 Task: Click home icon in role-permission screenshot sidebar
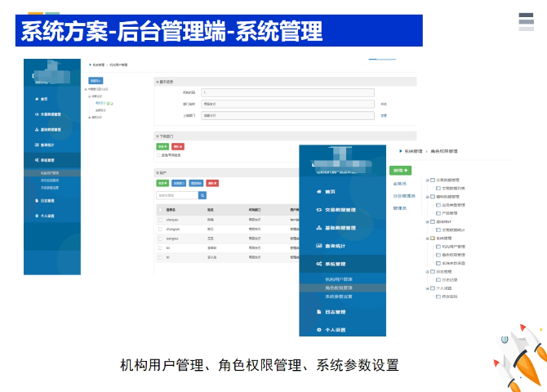[318, 192]
